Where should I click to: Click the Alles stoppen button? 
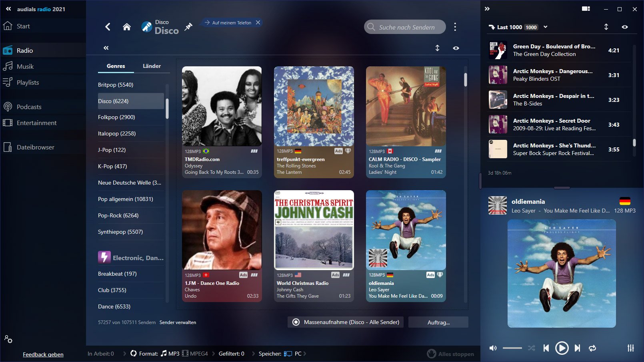[x=450, y=354]
